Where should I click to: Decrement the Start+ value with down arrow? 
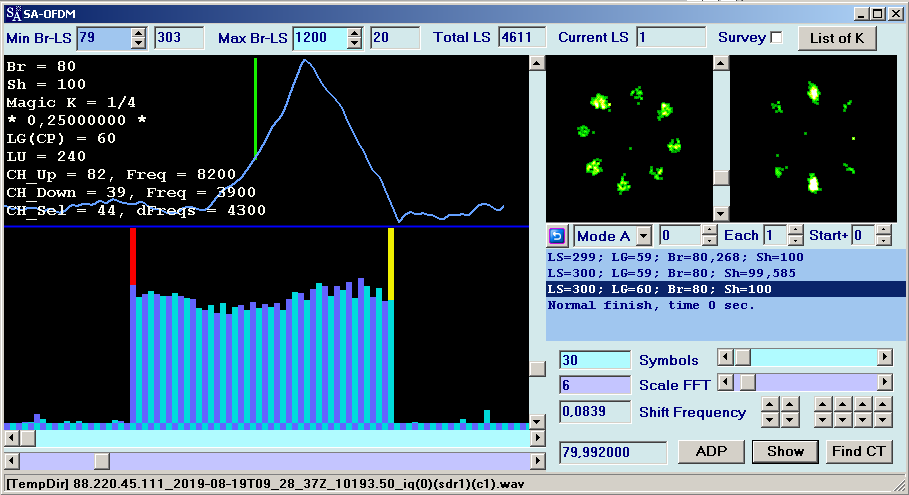pos(883,241)
